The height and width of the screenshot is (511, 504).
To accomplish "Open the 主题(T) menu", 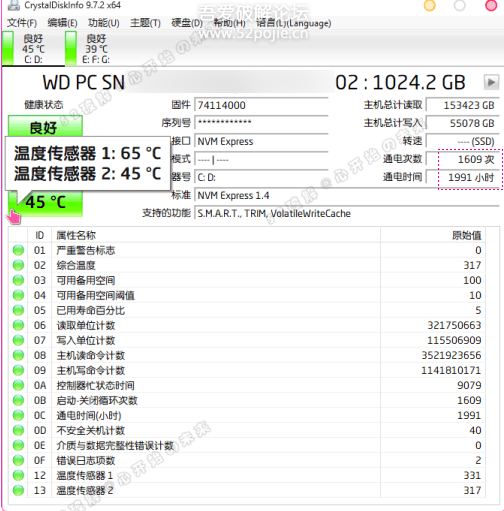I will 145,23.
